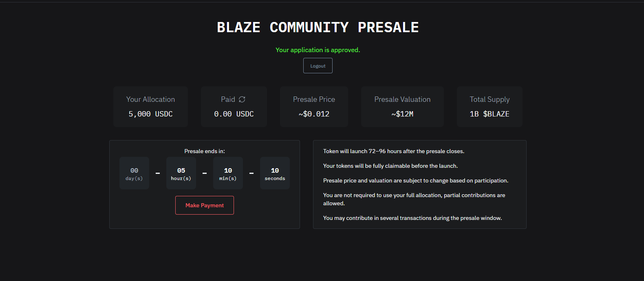Click the Blaze Community Presale heading

click(318, 27)
